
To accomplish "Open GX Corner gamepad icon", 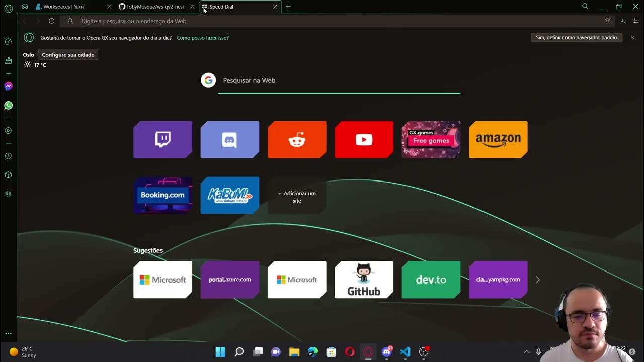I will (25, 7).
